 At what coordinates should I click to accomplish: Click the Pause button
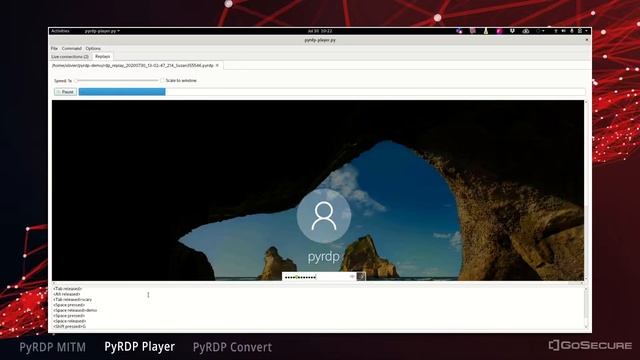tap(65, 92)
